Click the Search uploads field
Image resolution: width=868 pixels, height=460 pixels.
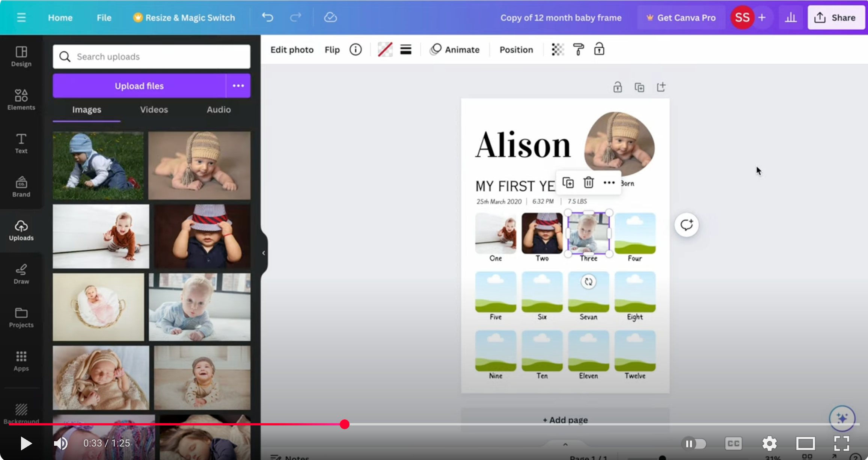(x=152, y=57)
